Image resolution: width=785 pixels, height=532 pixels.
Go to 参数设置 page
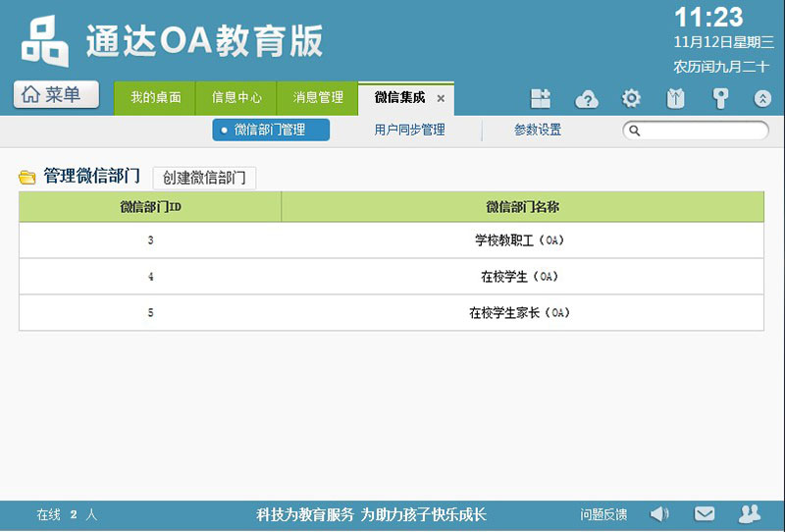(538, 130)
